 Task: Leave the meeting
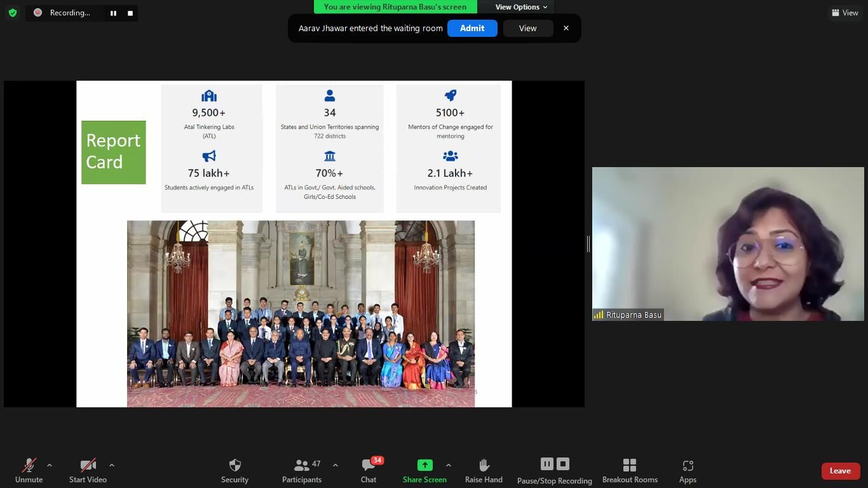coord(840,471)
